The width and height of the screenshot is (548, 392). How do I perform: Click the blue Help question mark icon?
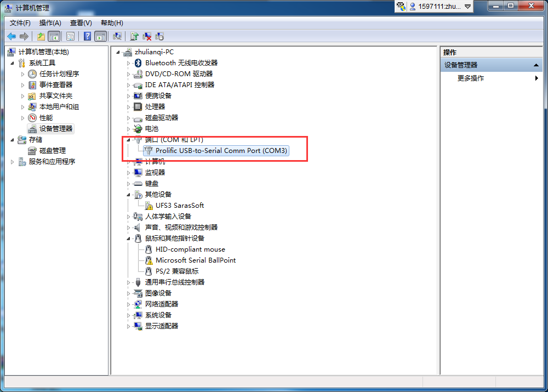coord(87,36)
